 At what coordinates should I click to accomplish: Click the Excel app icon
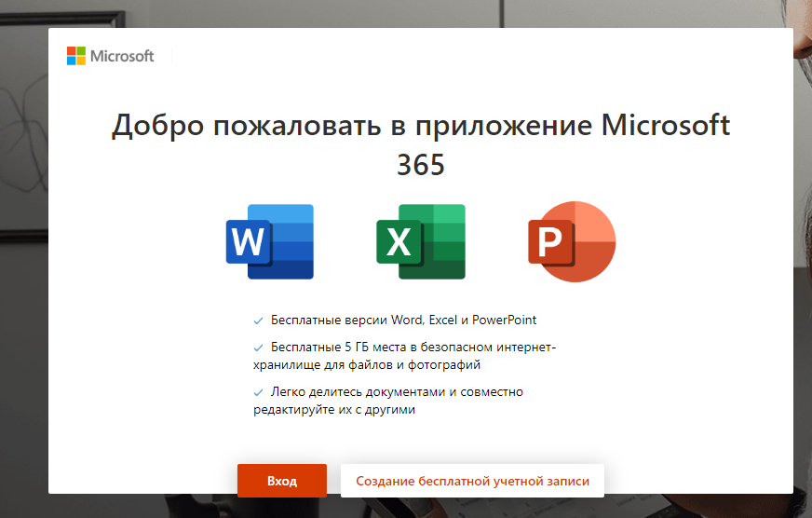pyautogui.click(x=421, y=242)
